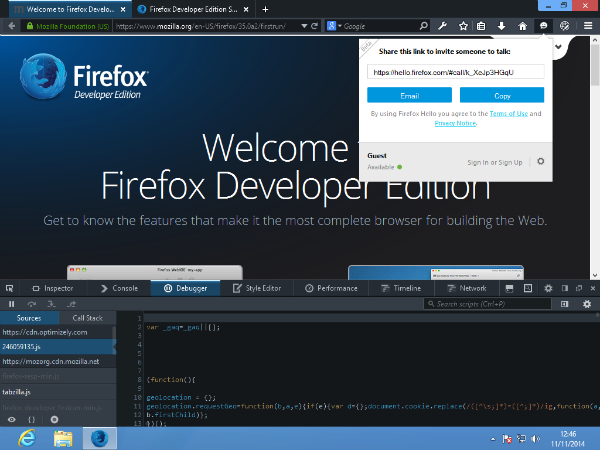600x450 pixels.
Task: Select source file 246059135.js
Action: coord(57,347)
